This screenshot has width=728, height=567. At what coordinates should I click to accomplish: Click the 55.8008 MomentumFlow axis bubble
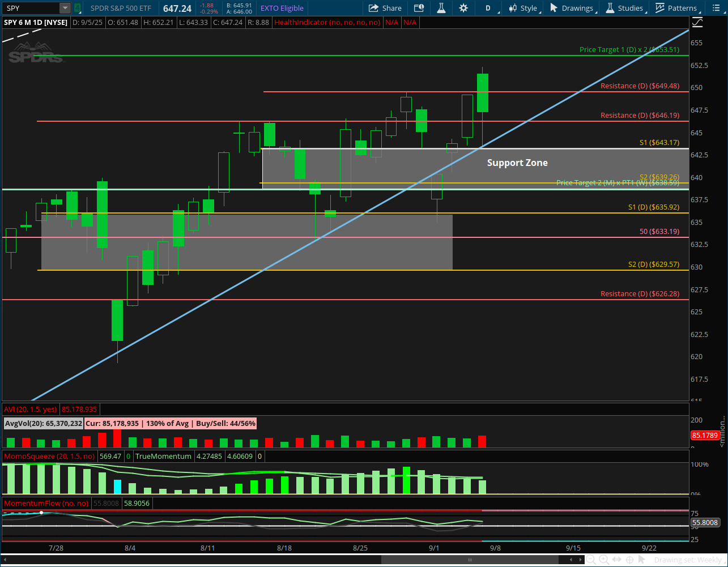(x=705, y=523)
